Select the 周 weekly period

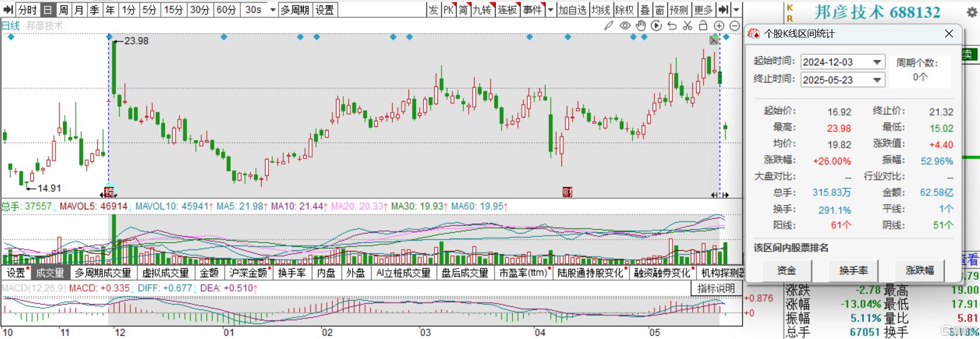coord(63,10)
